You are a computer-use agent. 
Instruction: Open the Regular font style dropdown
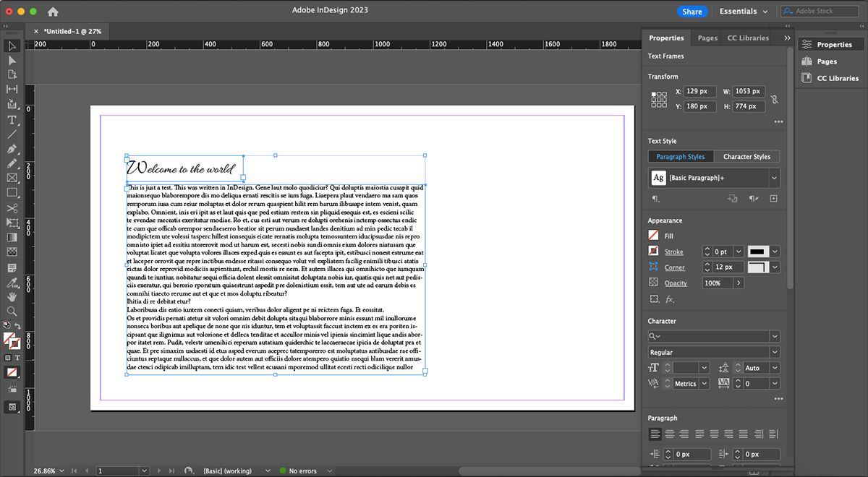[775, 352]
